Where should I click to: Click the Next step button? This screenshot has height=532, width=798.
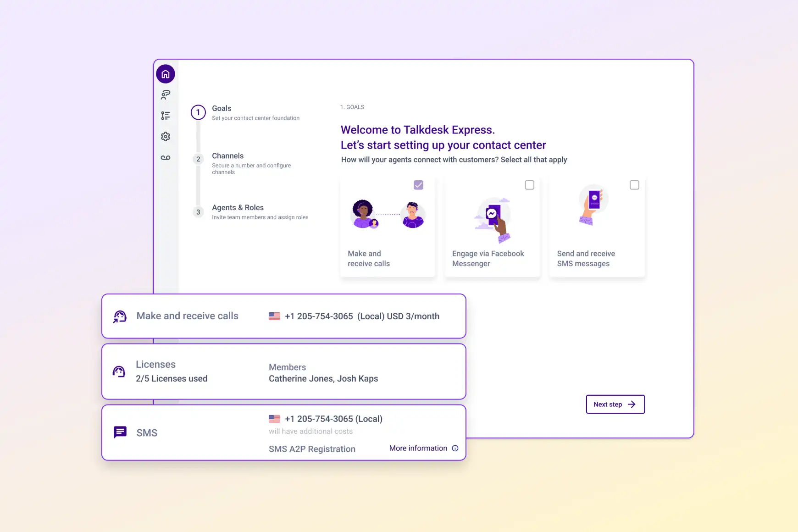click(x=615, y=404)
